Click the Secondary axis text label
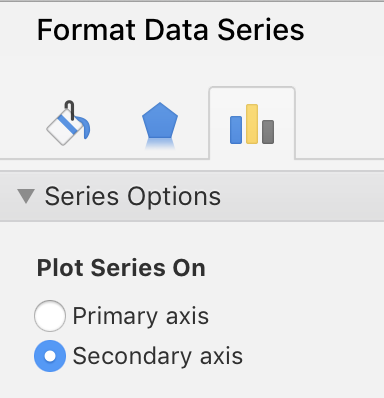The height and width of the screenshot is (398, 384). pos(158,356)
